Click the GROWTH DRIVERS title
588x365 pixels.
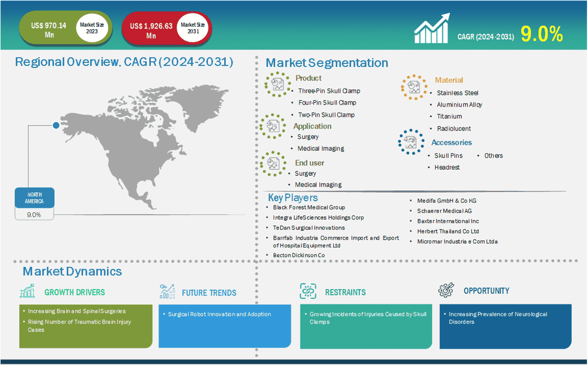(74, 292)
